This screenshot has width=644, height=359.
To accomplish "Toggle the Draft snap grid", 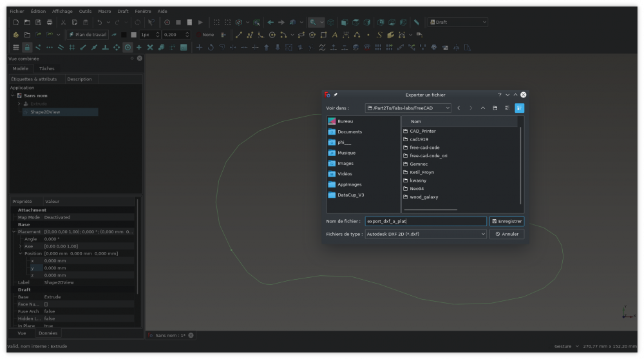I will pos(15,48).
